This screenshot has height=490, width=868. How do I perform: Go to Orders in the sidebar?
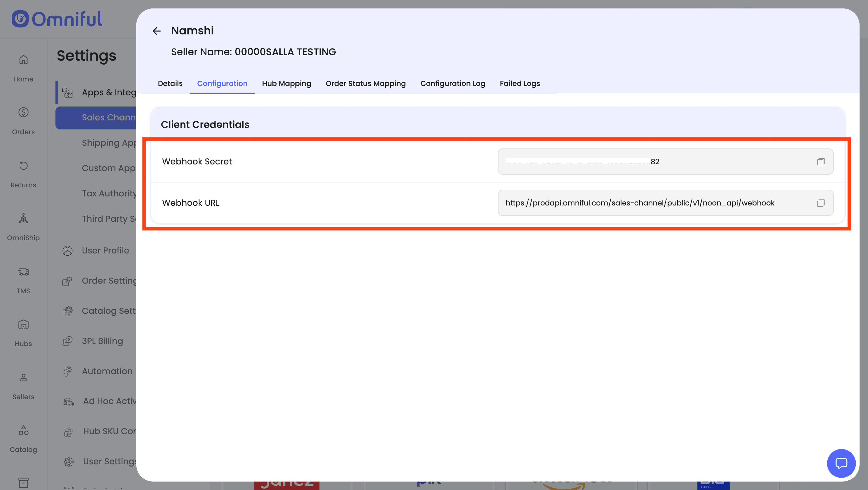pos(23,121)
